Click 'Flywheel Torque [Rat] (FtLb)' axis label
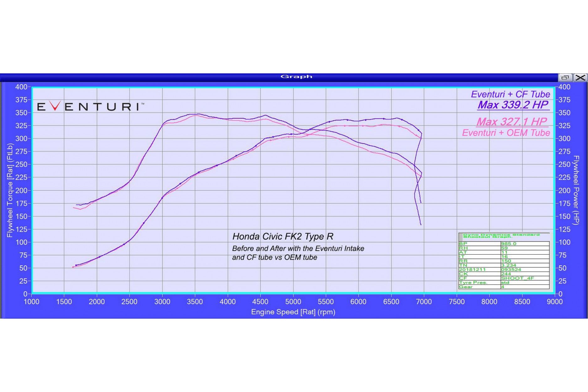This screenshot has height=392, width=588. [10, 190]
